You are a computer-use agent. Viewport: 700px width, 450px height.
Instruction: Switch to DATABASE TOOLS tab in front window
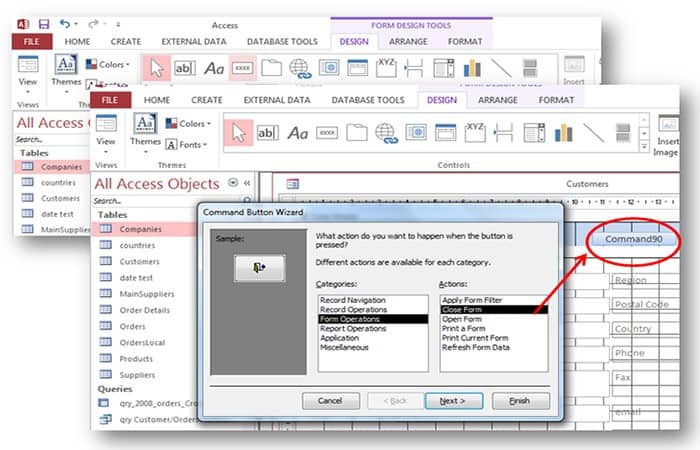coord(368,100)
